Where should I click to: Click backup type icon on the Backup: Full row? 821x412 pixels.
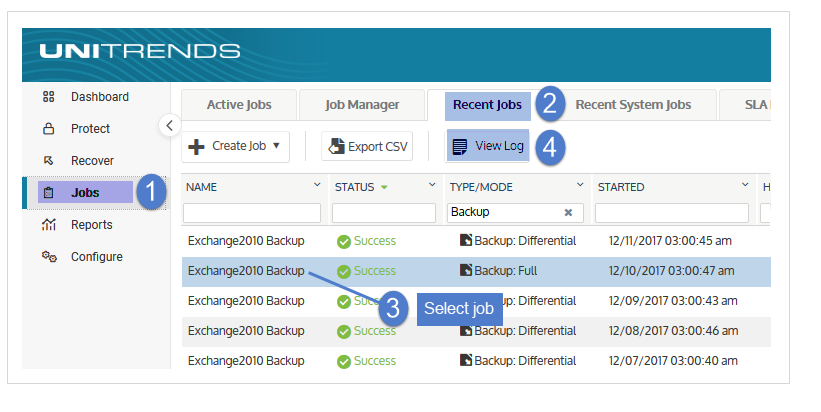[465, 270]
